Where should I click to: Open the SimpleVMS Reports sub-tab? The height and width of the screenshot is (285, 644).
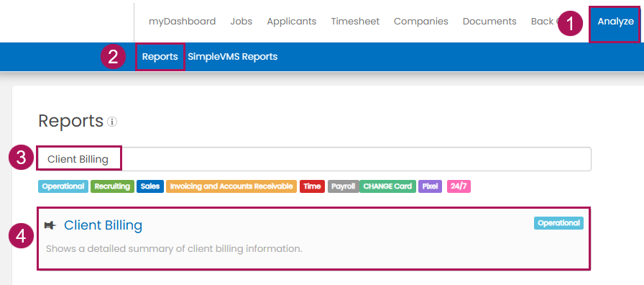(x=232, y=57)
